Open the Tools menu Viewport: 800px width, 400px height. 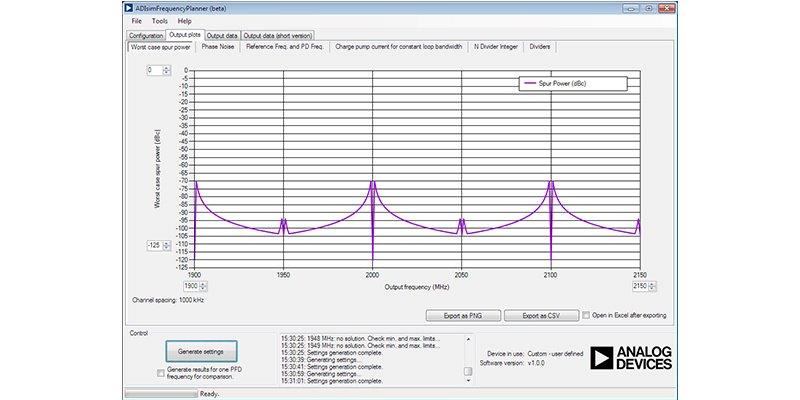point(160,21)
